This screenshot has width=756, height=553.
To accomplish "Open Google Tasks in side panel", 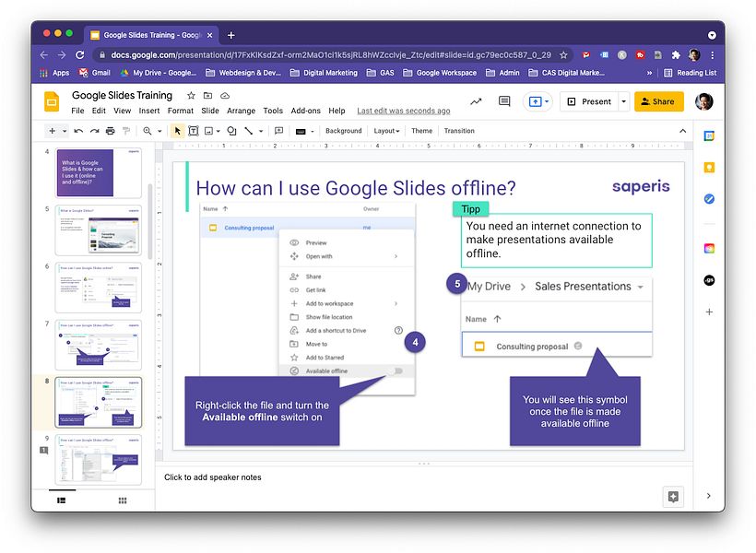I will [709, 199].
